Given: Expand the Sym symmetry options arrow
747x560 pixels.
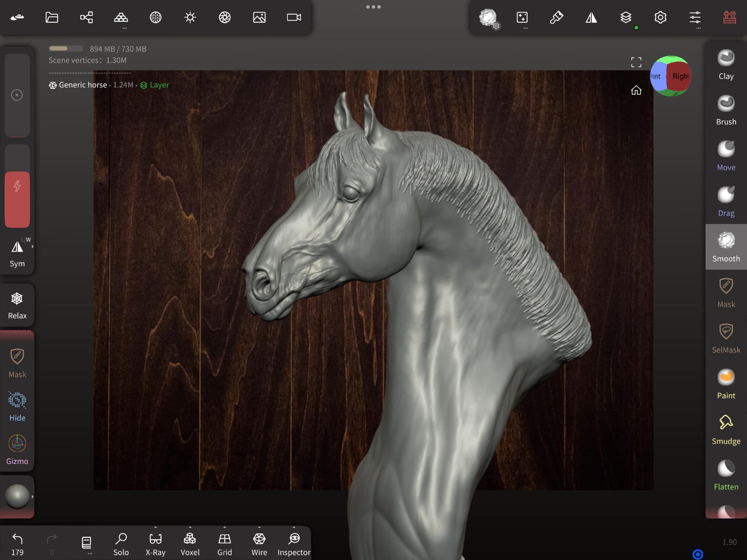Looking at the screenshot, I should point(33,247).
